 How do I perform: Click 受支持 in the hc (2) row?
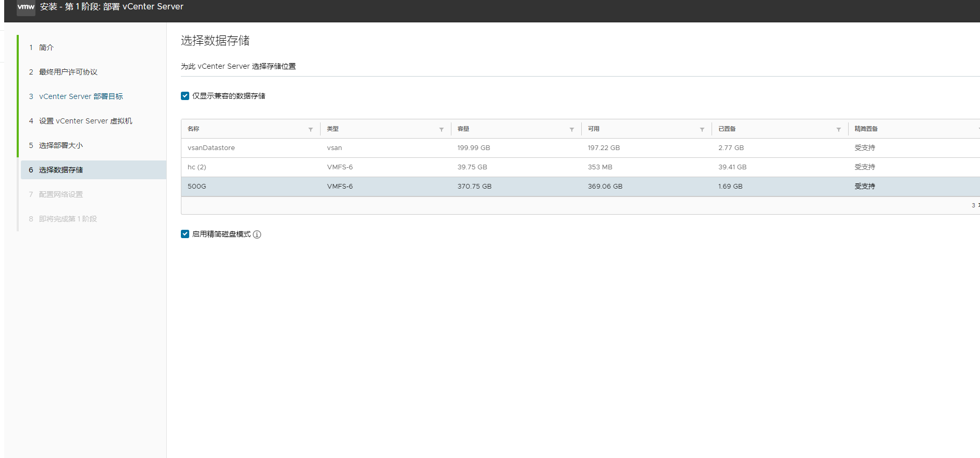pyautogui.click(x=865, y=167)
